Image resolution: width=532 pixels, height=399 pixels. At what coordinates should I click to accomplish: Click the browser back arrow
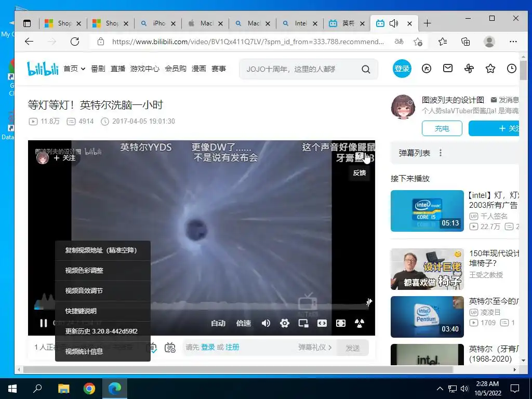coord(29,42)
